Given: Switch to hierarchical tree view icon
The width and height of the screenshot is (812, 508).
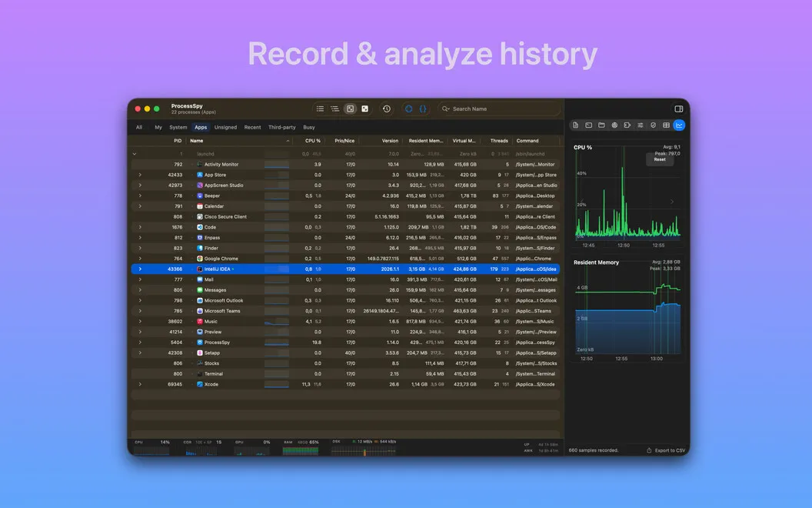Looking at the screenshot, I should click(334, 109).
